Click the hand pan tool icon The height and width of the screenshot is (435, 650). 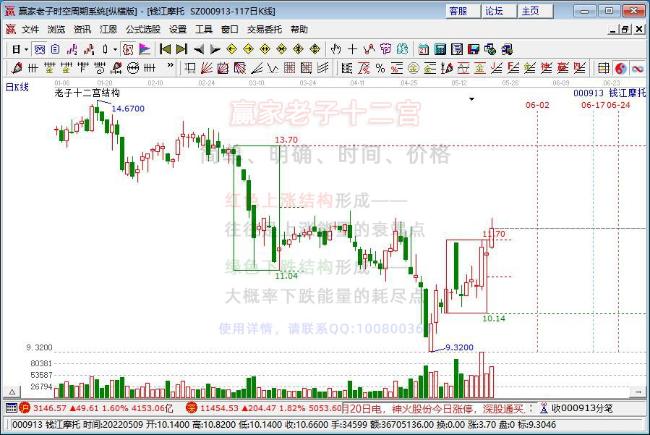click(336, 49)
